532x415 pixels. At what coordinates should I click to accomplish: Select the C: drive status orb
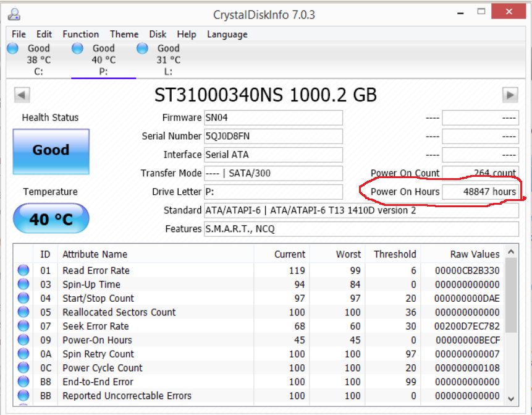(x=13, y=49)
